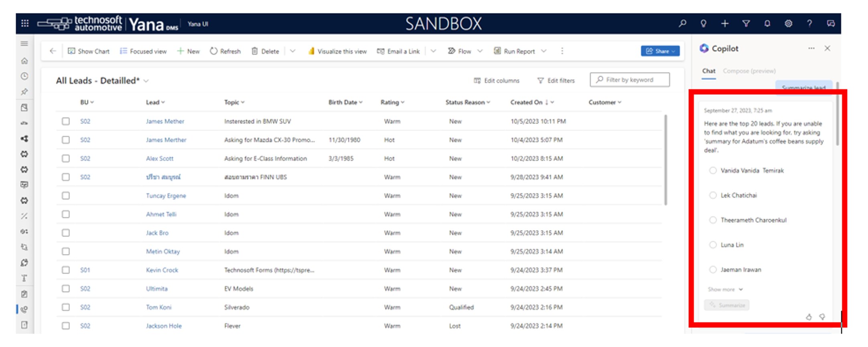
Task: Open the app launcher waffle icon
Action: (x=25, y=23)
